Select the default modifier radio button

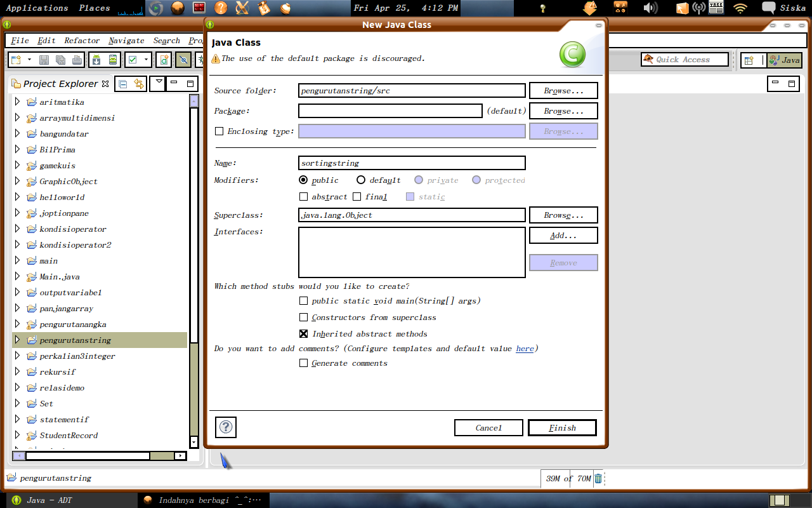coord(360,180)
